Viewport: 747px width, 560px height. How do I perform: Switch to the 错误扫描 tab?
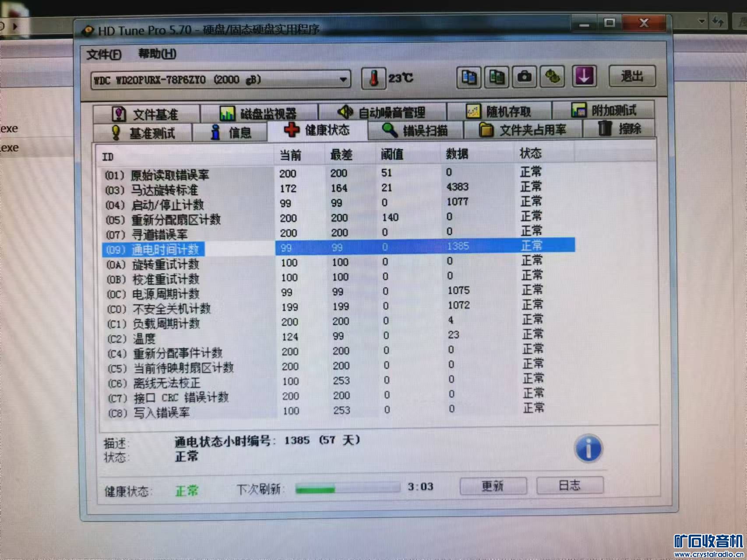[415, 130]
